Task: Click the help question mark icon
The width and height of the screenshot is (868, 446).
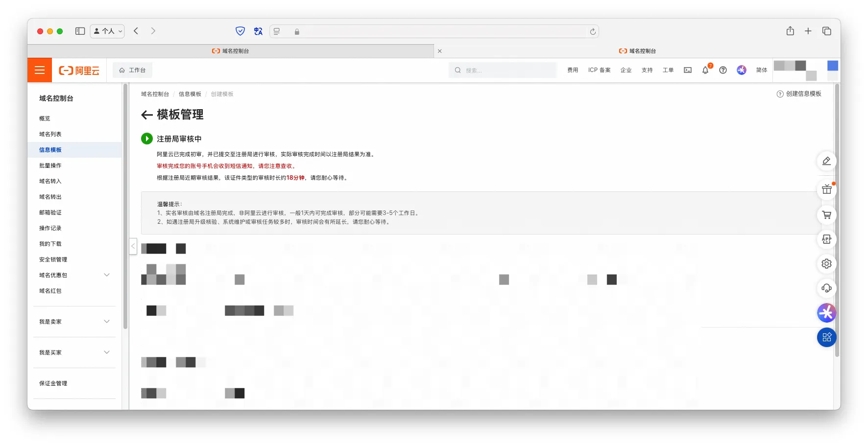Action: 723,70
